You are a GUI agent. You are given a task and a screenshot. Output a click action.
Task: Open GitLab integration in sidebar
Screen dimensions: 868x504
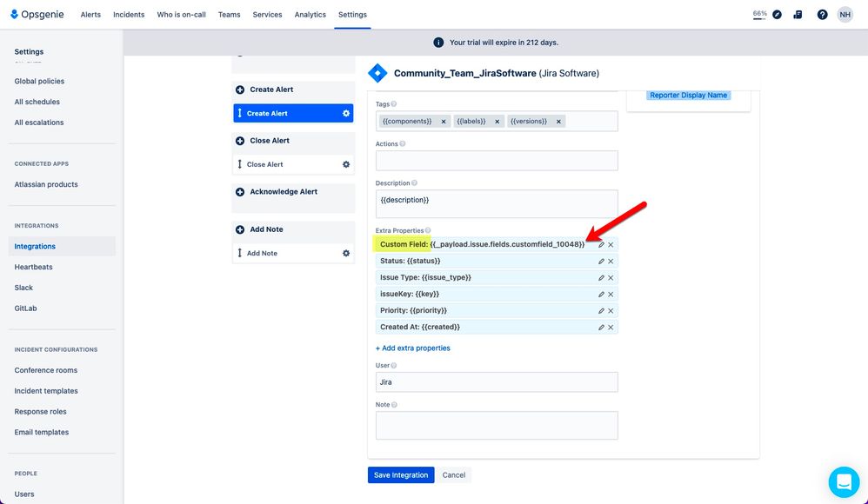click(25, 308)
